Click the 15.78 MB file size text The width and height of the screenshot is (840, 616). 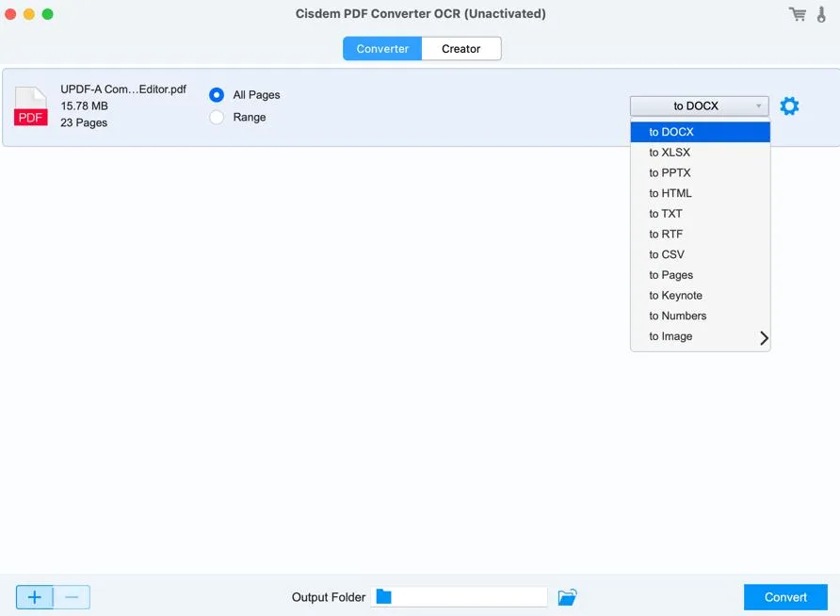[x=84, y=106]
